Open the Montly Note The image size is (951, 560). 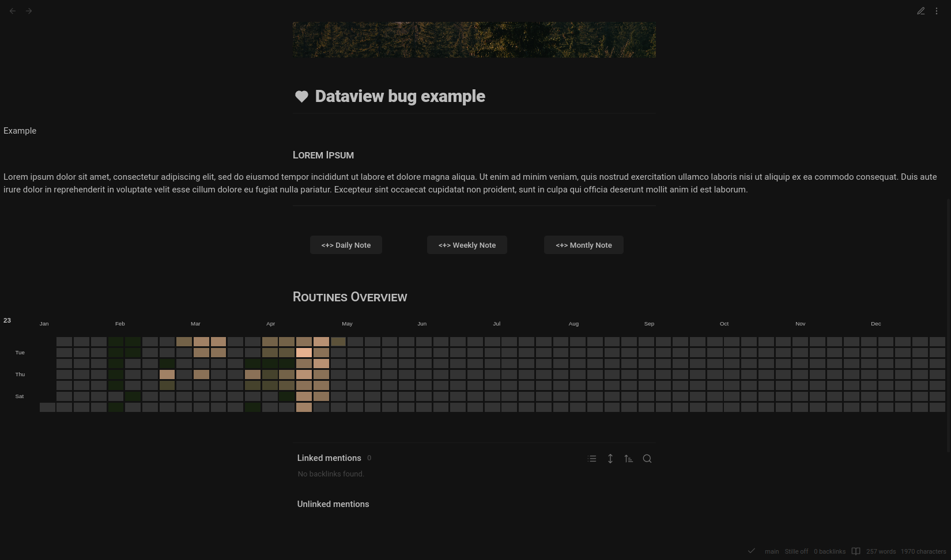[x=583, y=245]
